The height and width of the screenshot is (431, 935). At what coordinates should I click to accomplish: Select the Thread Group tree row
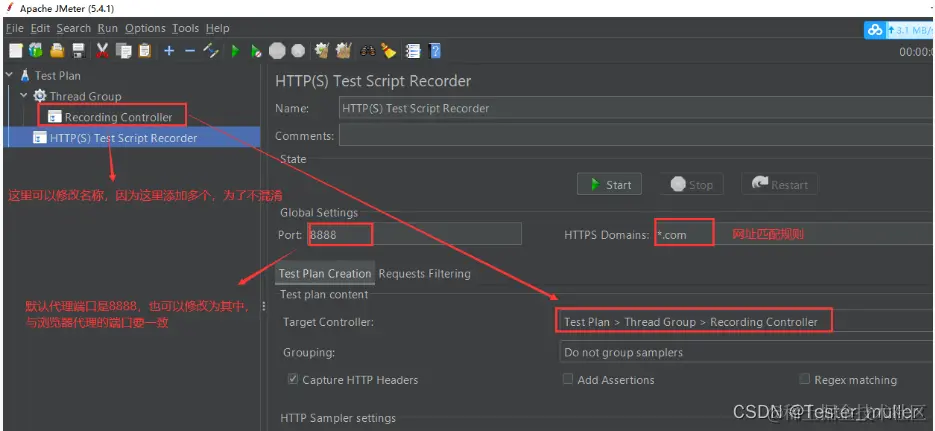(x=85, y=96)
